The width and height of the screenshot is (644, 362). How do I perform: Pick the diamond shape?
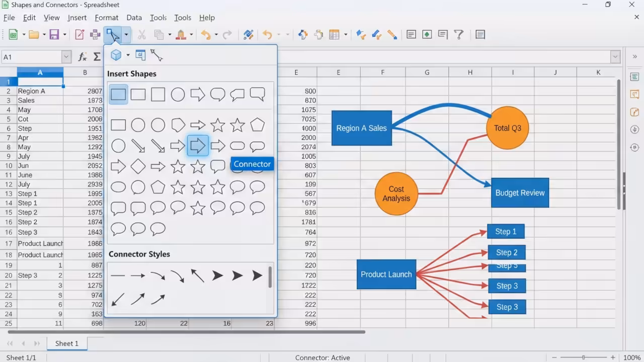pos(138,166)
